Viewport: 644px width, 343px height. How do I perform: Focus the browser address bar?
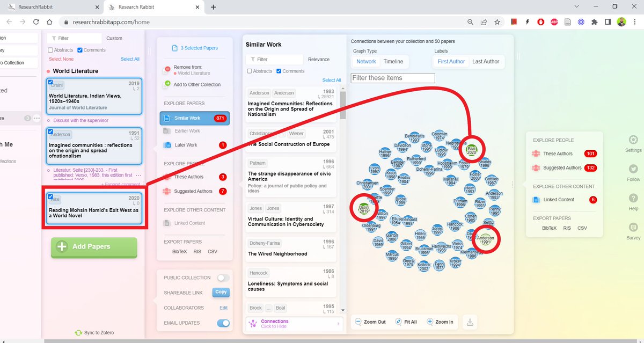[263, 22]
